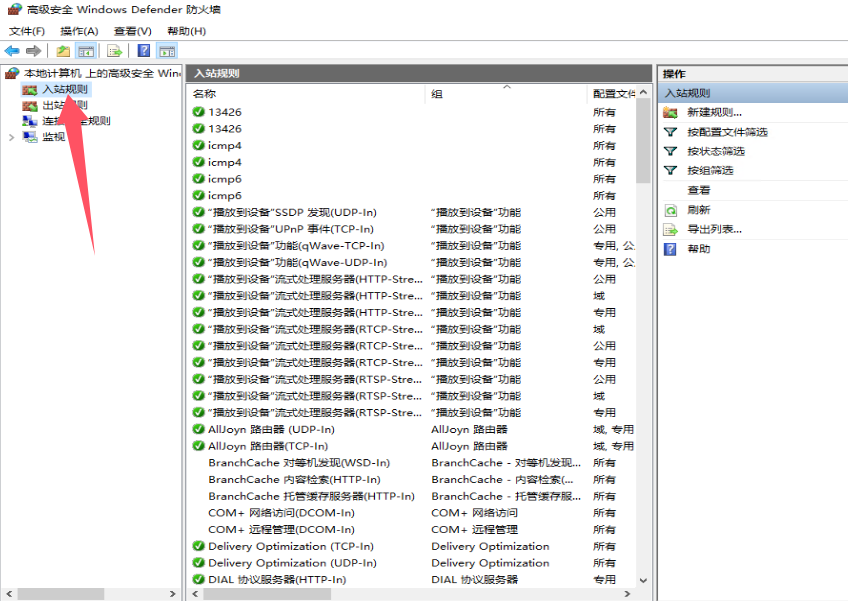This screenshot has width=848, height=601.
Task: Click the Export list toolbar icon
Action: point(115,51)
